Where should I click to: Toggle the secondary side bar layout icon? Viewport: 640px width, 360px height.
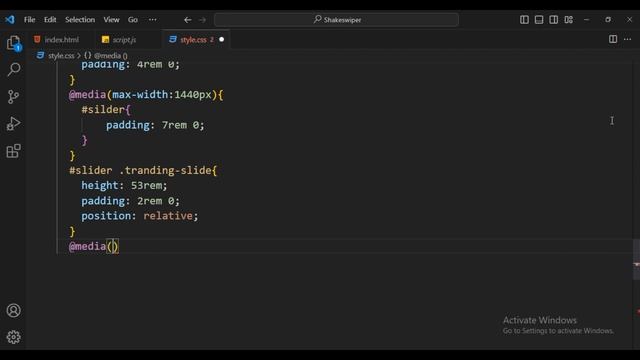tap(554, 20)
